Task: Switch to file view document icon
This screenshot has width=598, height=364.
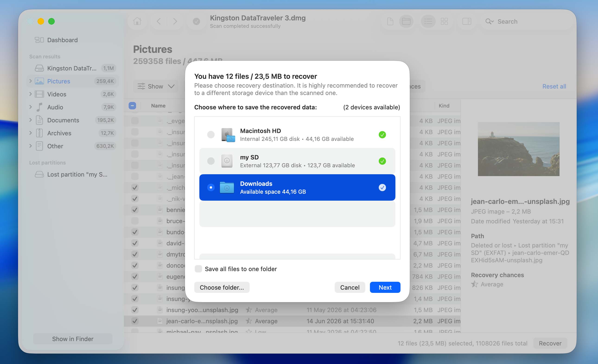Action: 390,21
